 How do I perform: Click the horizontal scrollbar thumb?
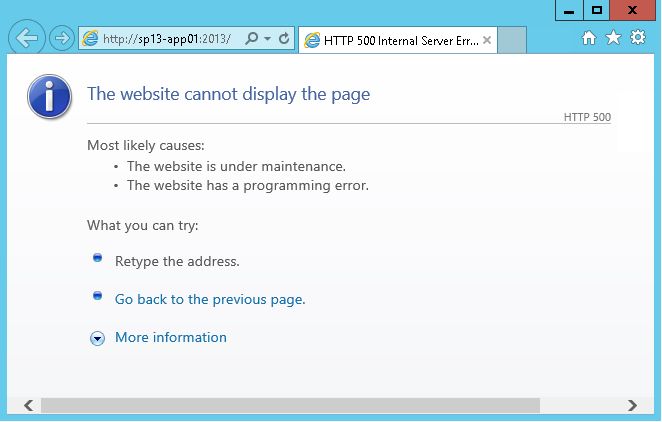click(290, 406)
